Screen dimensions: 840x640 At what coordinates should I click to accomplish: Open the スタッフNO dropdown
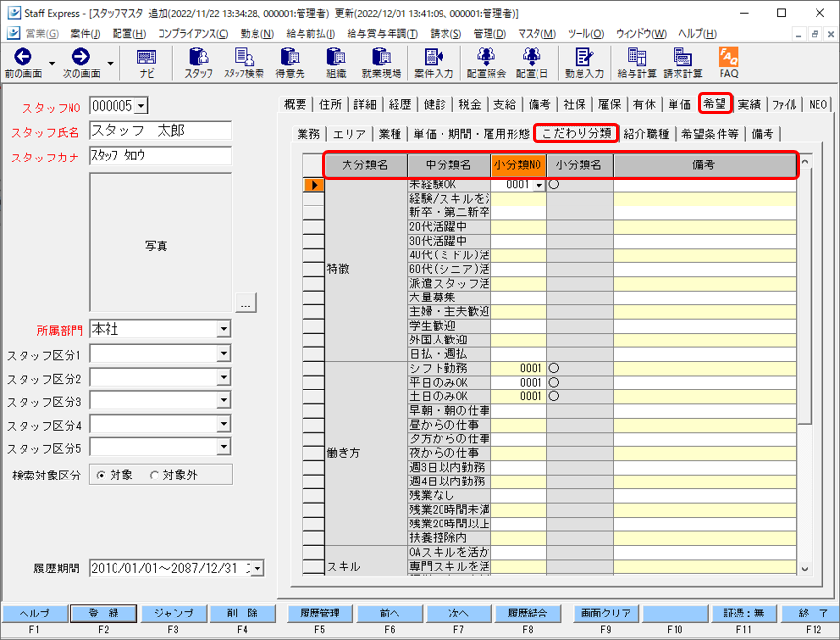[141, 106]
